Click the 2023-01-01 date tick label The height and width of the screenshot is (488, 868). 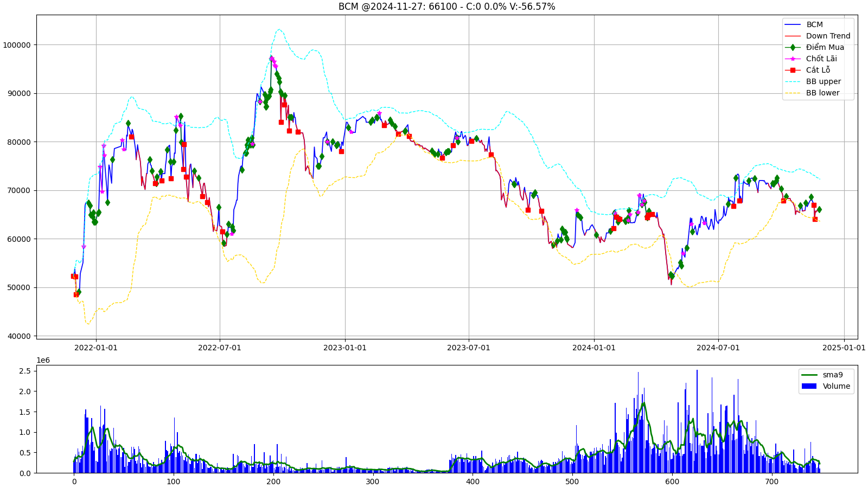345,348
